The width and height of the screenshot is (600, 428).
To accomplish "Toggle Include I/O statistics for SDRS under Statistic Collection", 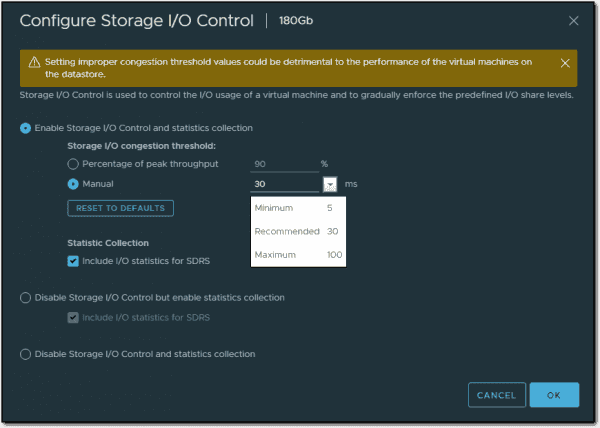I will [73, 261].
